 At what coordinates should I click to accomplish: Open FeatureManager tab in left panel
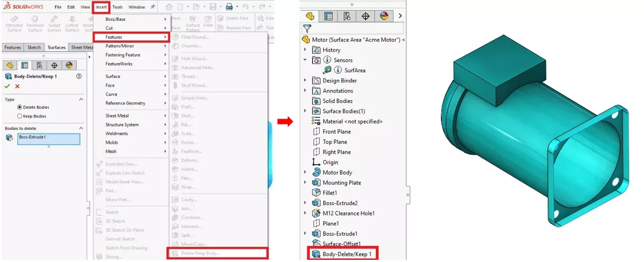10,65
